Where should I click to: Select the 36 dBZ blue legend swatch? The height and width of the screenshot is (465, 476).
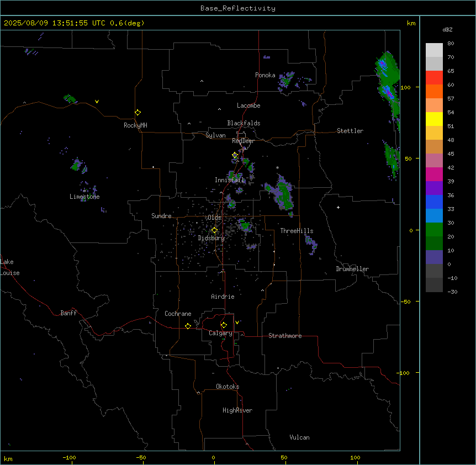tap(434, 202)
